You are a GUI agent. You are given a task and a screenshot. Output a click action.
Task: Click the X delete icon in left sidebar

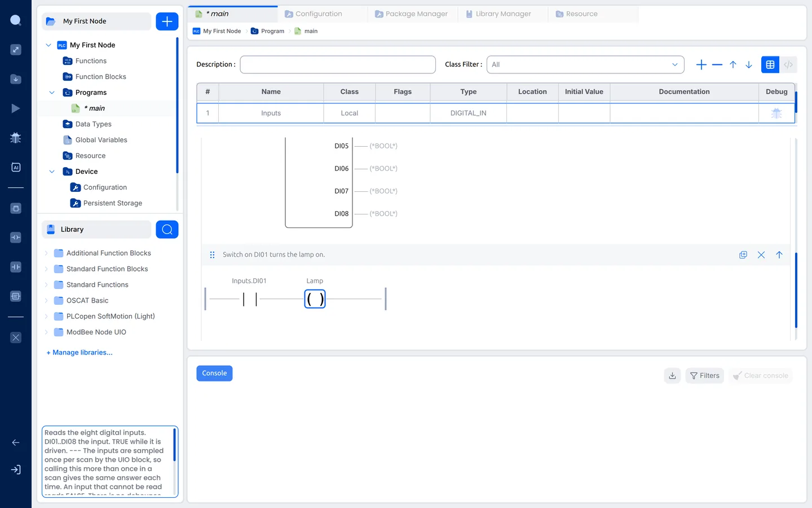click(16, 338)
